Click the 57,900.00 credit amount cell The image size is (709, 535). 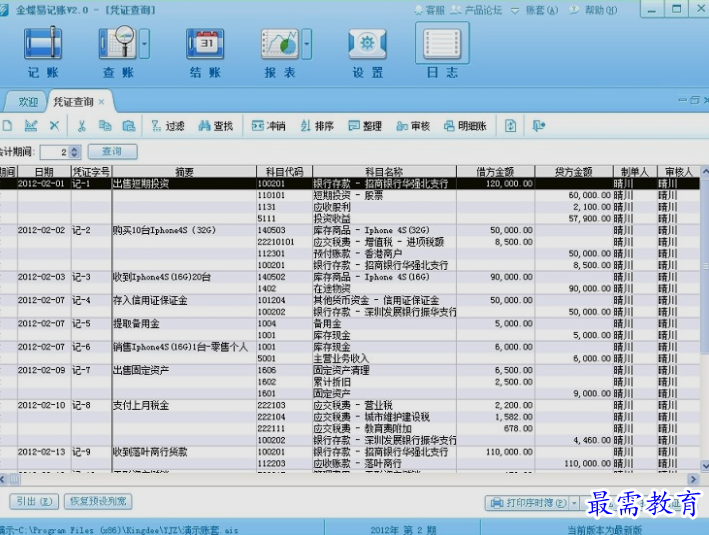[573, 218]
